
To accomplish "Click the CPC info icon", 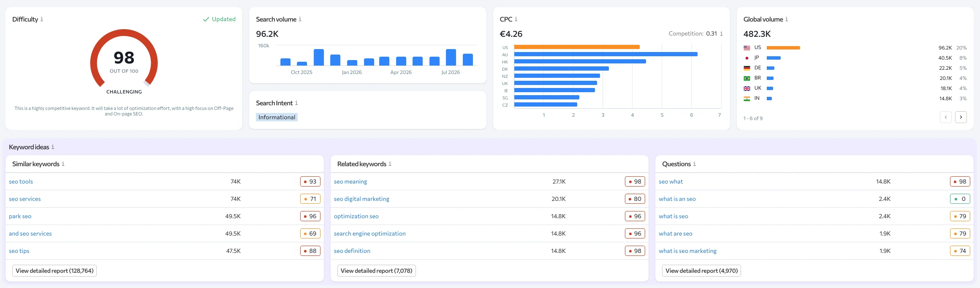I will [516, 19].
